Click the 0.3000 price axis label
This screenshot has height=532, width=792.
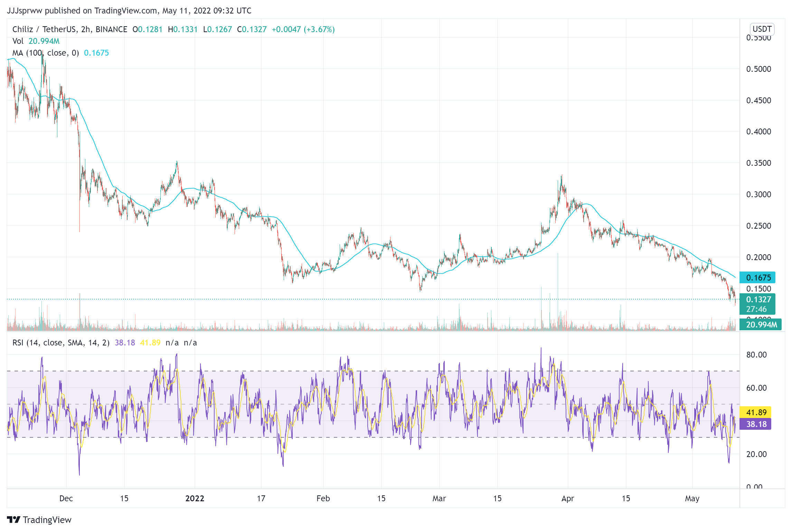758,194
